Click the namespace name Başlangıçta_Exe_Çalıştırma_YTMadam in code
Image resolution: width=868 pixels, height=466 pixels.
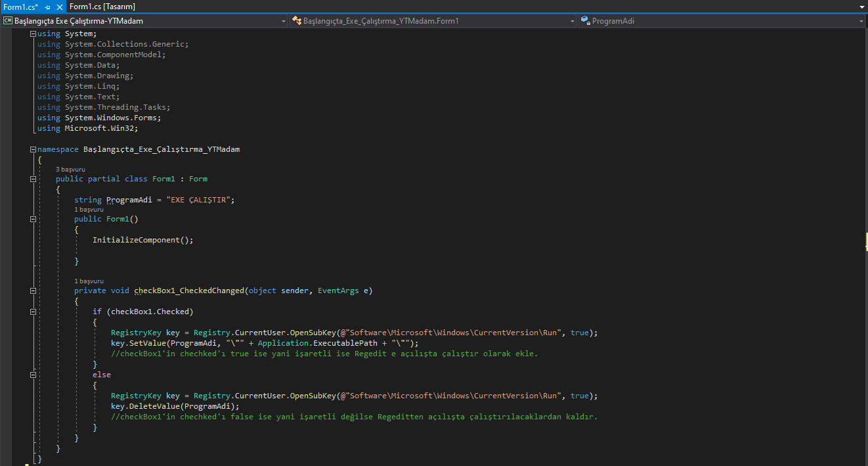[x=162, y=149]
